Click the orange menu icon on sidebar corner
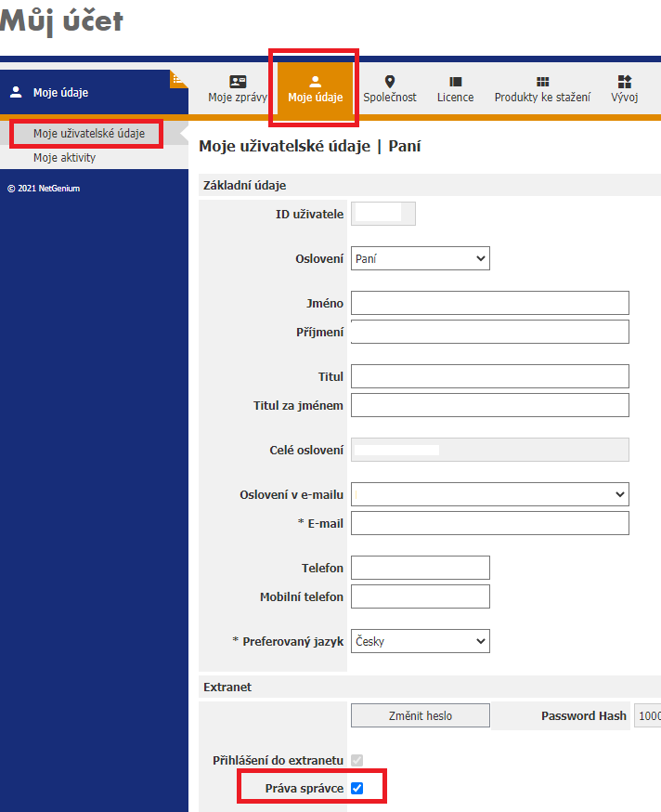The width and height of the screenshot is (661, 812). coord(177,79)
